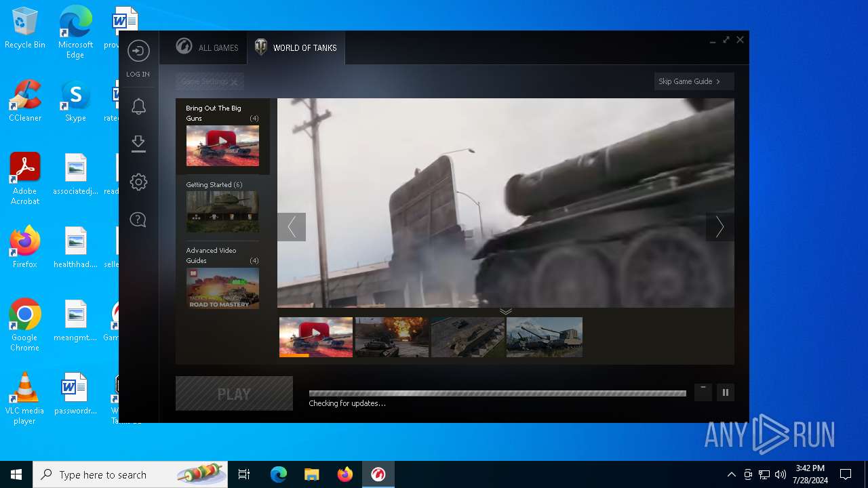Click the main tank video player
Screen dimensions: 868x488
tap(506, 203)
